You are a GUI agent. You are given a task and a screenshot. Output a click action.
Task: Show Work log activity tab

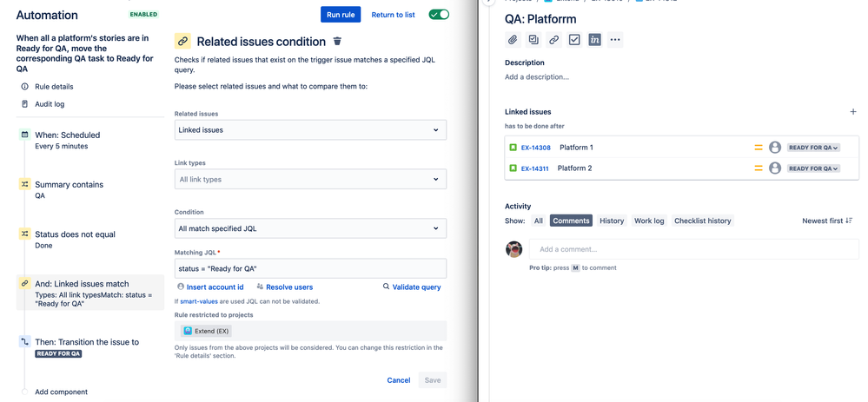tap(649, 221)
